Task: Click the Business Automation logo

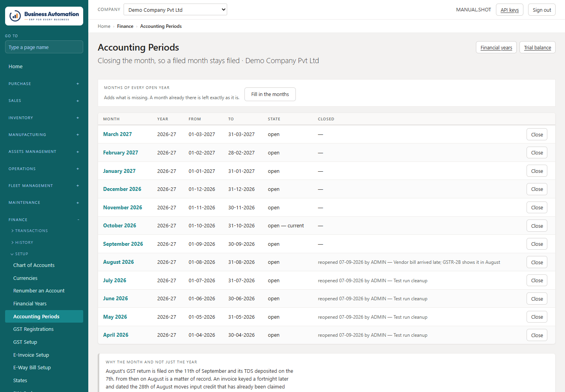Action: (44, 16)
